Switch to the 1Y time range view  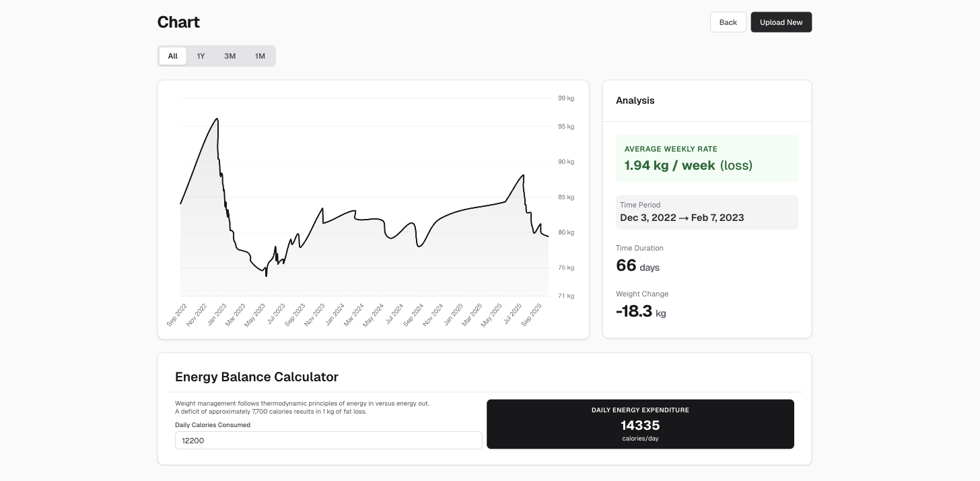[201, 56]
